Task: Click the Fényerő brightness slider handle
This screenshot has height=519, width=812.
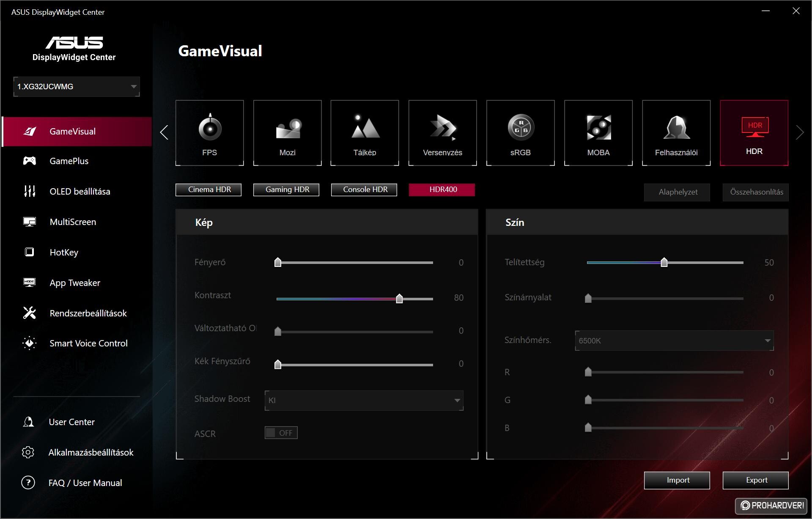Action: (278, 262)
